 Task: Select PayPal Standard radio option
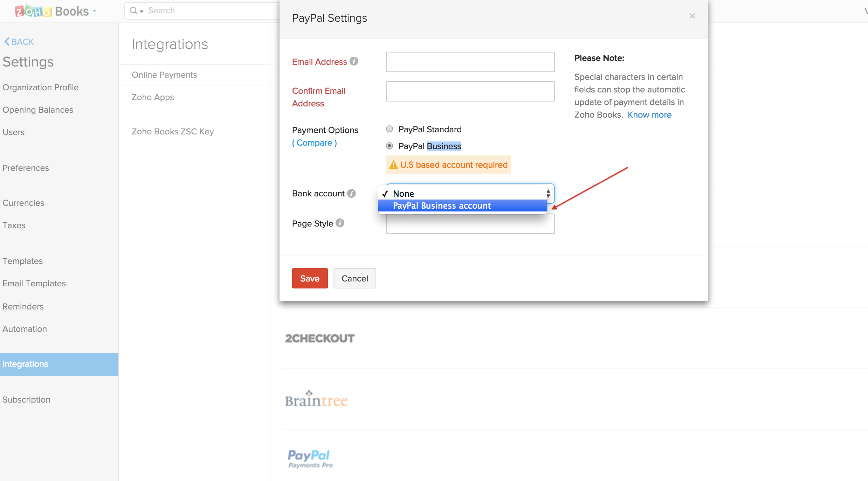pos(390,129)
